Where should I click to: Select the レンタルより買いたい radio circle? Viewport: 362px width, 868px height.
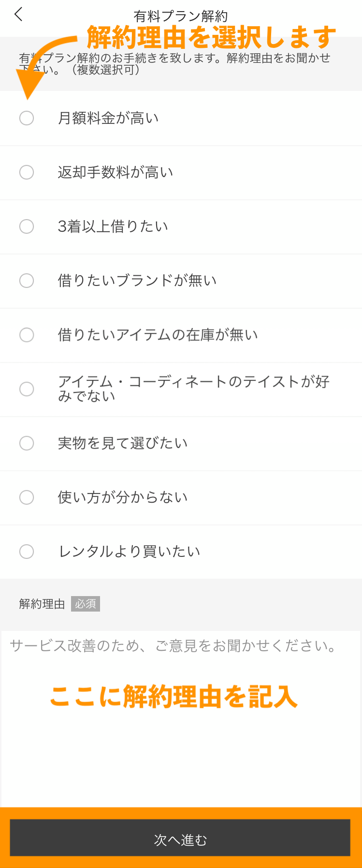(x=27, y=552)
